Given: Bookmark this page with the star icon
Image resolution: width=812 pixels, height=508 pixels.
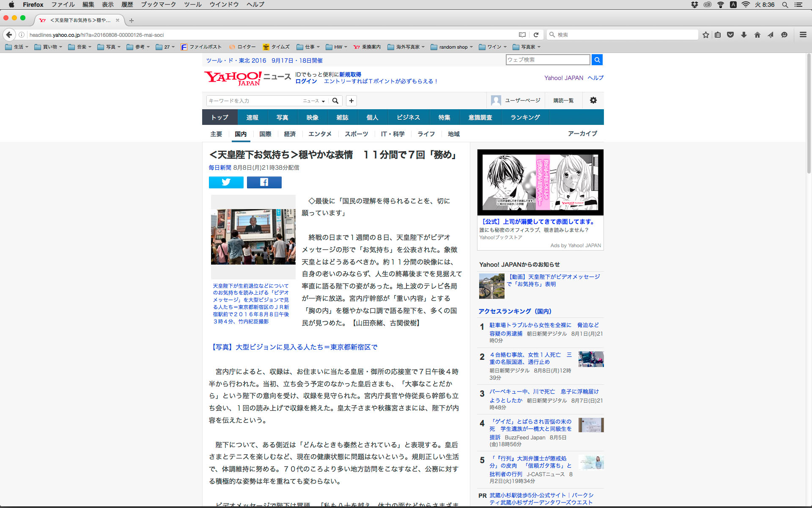Looking at the screenshot, I should pos(705,35).
